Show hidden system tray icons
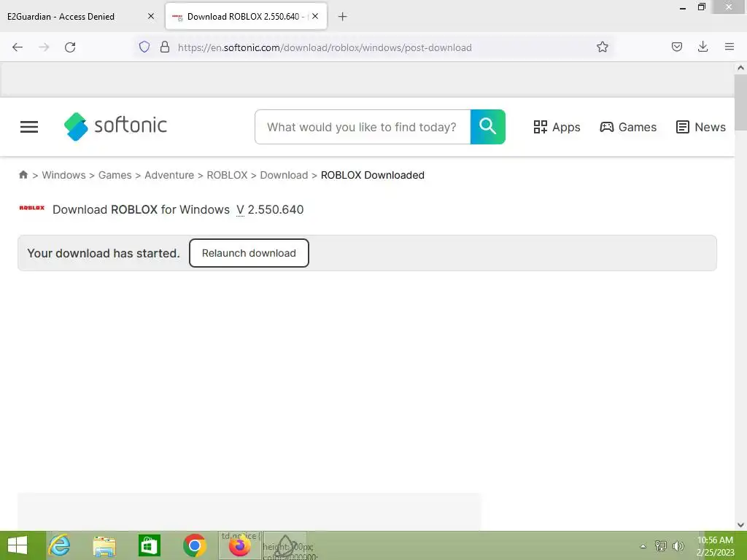The height and width of the screenshot is (560, 747). tap(643, 546)
